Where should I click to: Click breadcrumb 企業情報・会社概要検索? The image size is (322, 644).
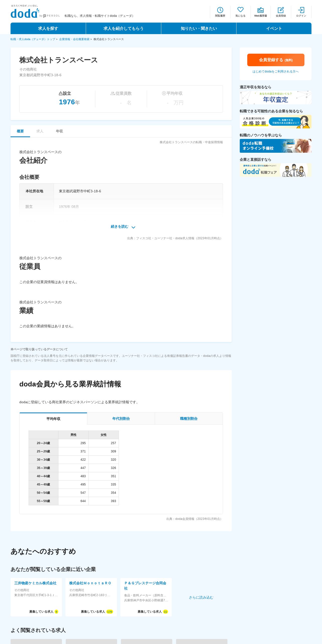click(74, 39)
